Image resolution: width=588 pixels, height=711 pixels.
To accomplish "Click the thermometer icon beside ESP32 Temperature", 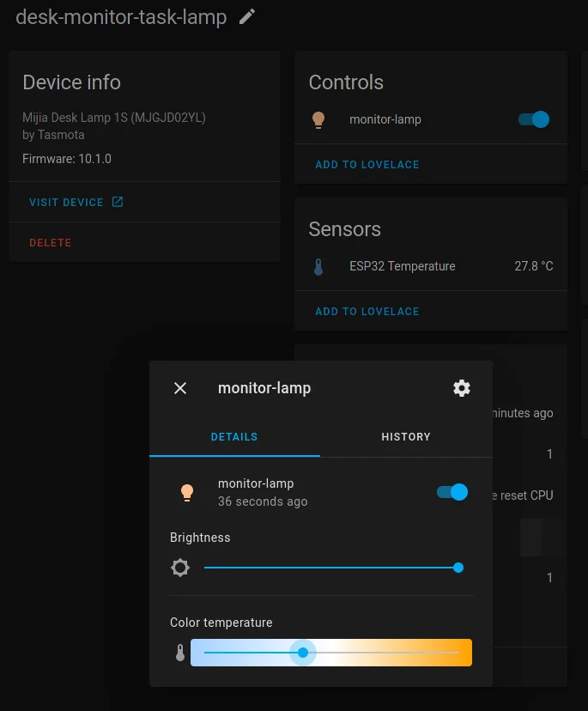I will pos(318,266).
